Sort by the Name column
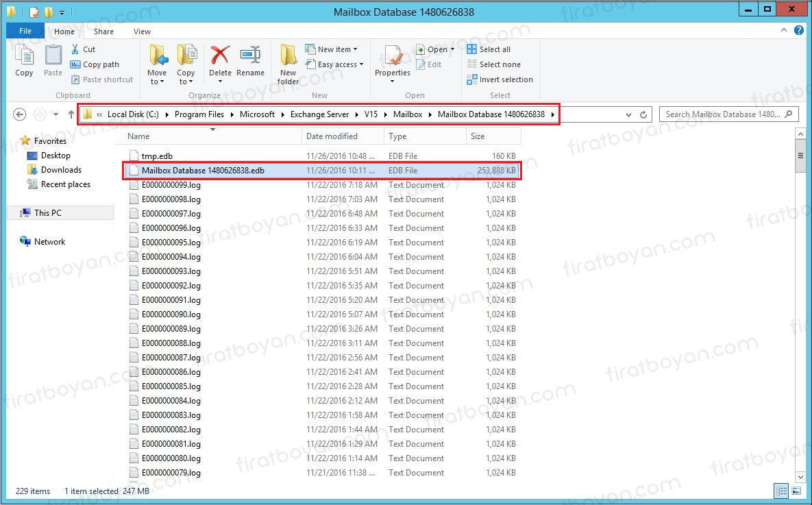This screenshot has width=812, height=505. point(208,136)
